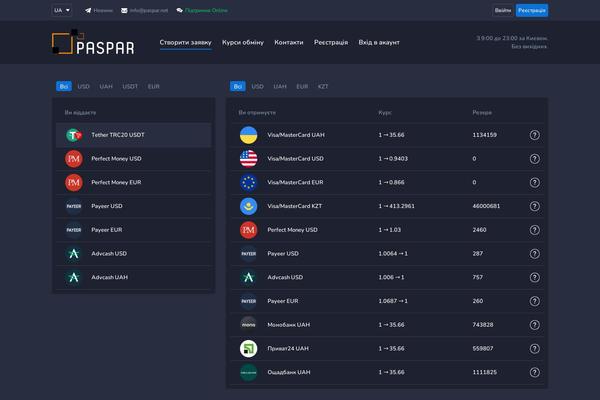Click the login button in top bar

503,10
